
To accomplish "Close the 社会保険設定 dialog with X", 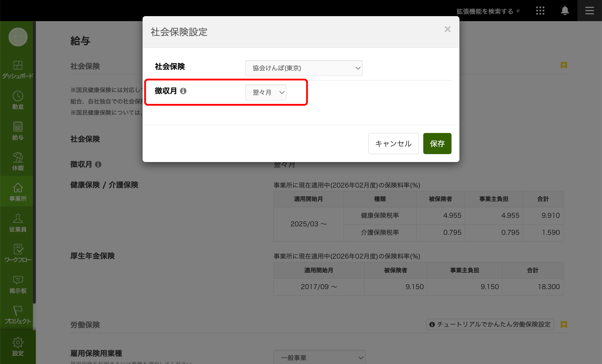I will tap(447, 29).
